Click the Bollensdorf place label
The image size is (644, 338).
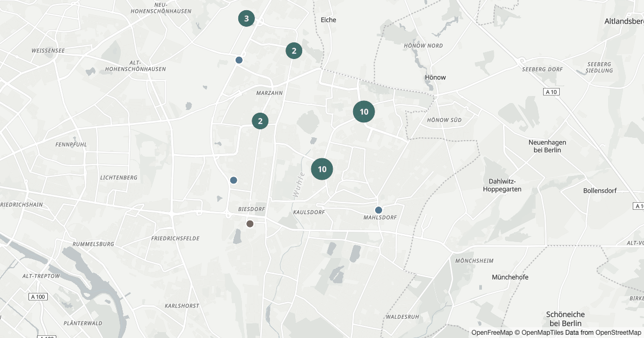pyautogui.click(x=600, y=190)
